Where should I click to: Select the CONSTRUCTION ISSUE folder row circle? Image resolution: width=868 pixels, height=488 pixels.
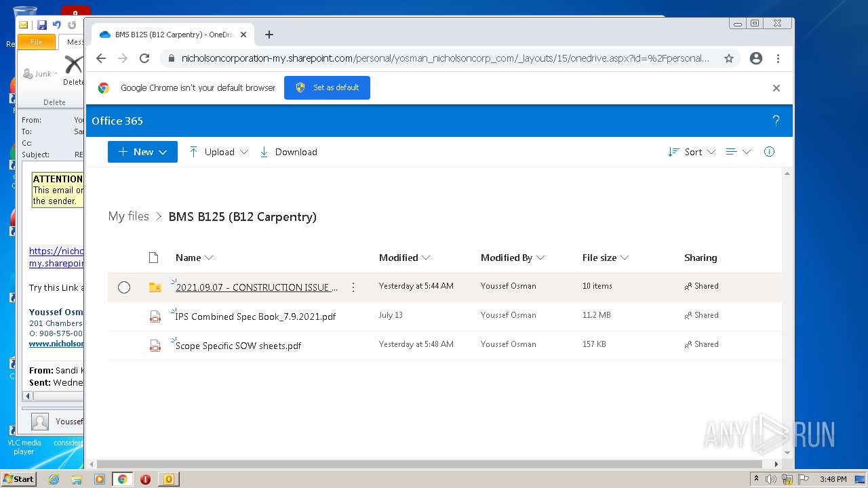(124, 287)
